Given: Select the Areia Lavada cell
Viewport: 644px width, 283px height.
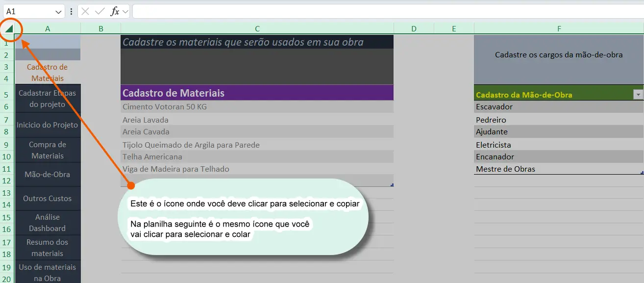Looking at the screenshot, I should click(257, 120).
